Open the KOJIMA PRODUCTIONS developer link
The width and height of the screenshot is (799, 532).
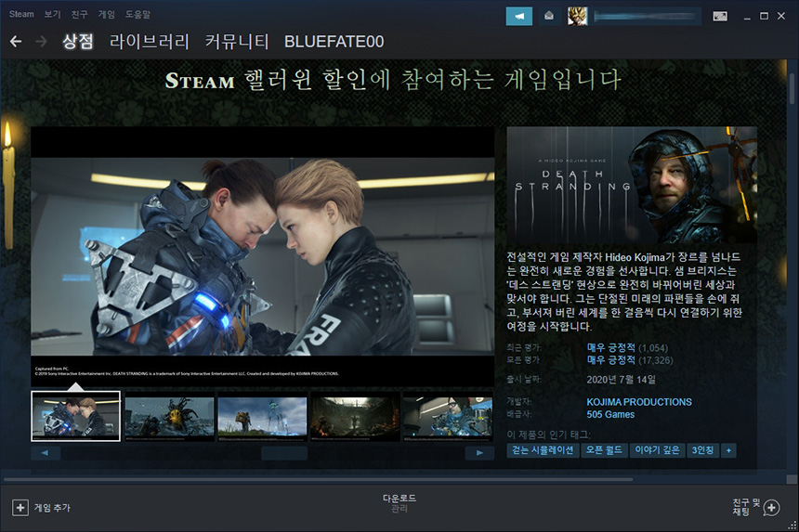coord(639,402)
